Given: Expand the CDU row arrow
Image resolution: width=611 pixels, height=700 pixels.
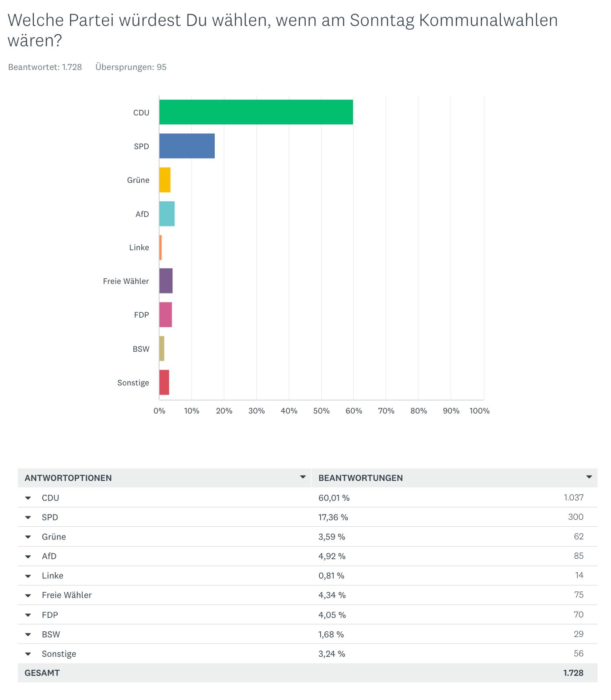Looking at the screenshot, I should (28, 498).
